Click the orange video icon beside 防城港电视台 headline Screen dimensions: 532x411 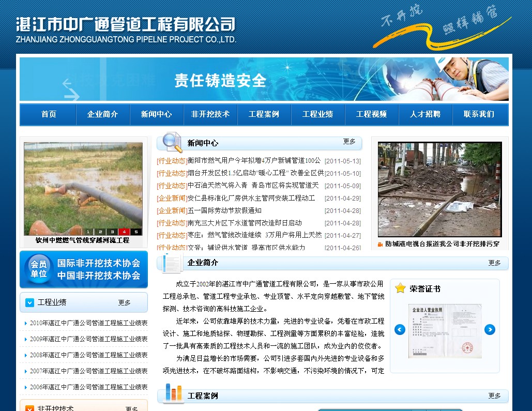coord(381,244)
